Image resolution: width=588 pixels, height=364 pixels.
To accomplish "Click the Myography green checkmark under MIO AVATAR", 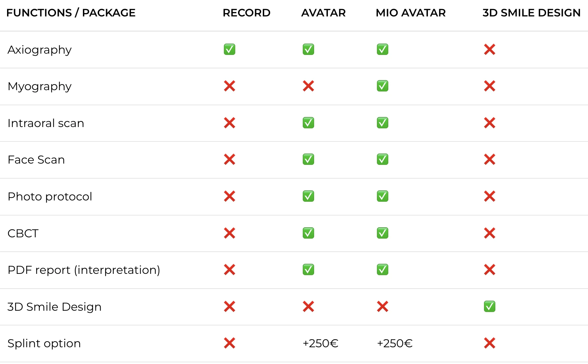I will pyautogui.click(x=382, y=86).
